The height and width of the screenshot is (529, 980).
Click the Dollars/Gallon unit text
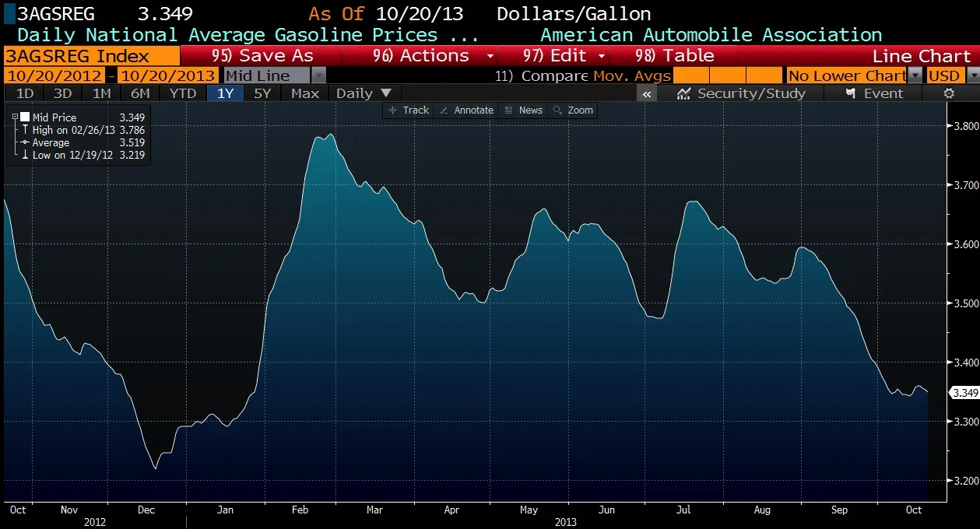(x=574, y=14)
